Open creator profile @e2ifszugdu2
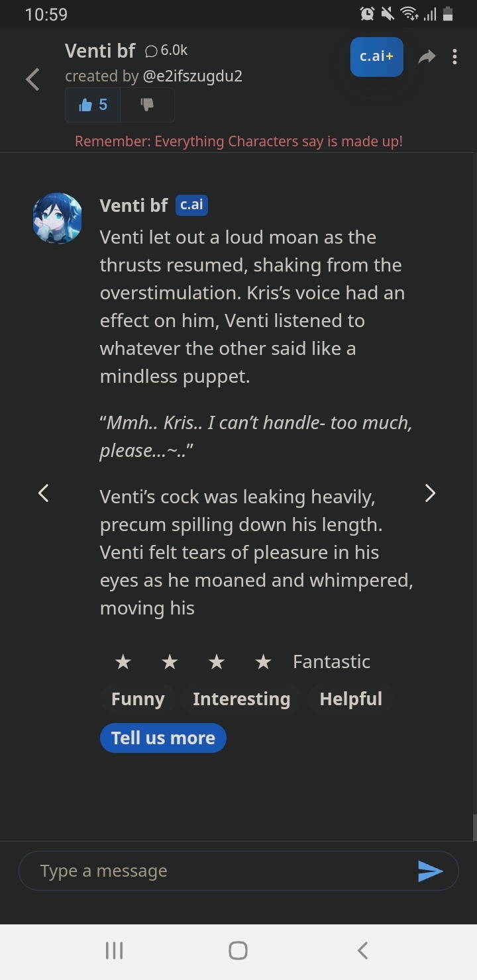 (x=193, y=76)
